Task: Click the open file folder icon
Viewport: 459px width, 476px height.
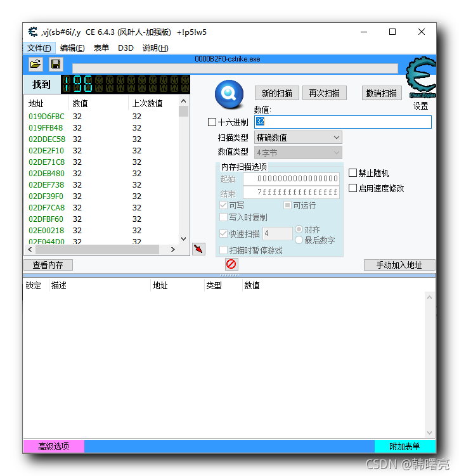Action: pos(36,65)
